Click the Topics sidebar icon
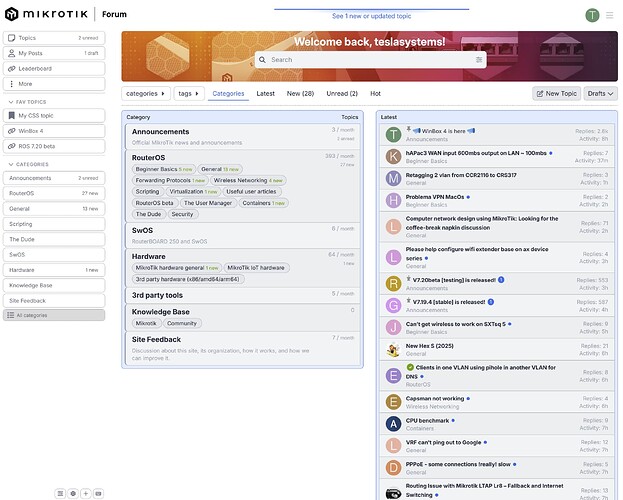This screenshot has width=623, height=500. pyautogui.click(x=12, y=38)
